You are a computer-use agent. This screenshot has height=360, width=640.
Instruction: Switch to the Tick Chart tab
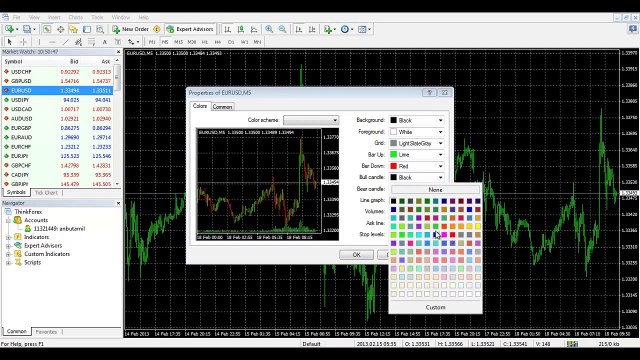46,193
